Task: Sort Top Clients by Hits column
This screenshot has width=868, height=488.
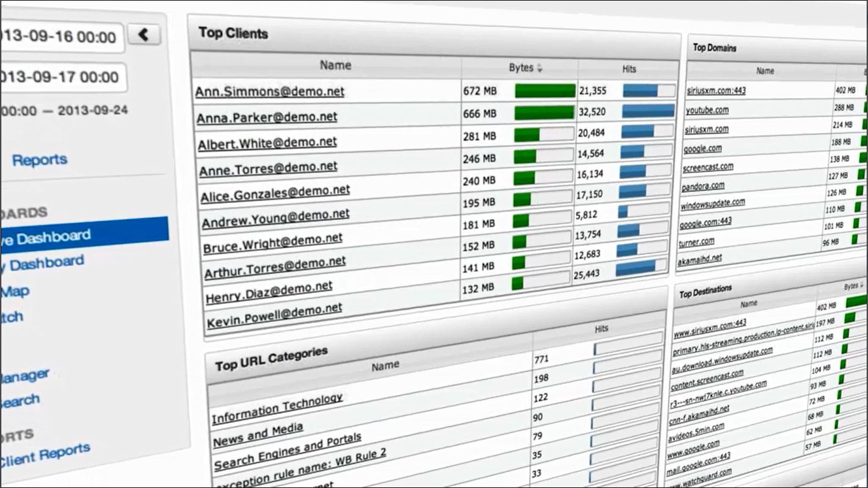Action: 629,70
